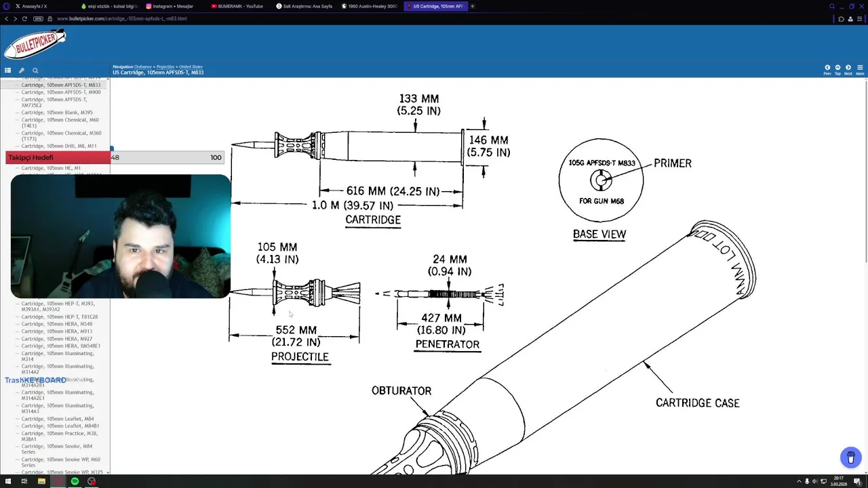This screenshot has height=488, width=868.
Task: Select Cartridge, 105mm HE, M1
Action: pyautogui.click(x=51, y=168)
